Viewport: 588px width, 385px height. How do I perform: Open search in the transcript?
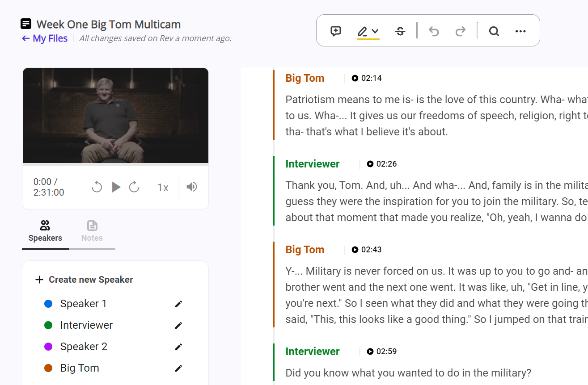(494, 31)
